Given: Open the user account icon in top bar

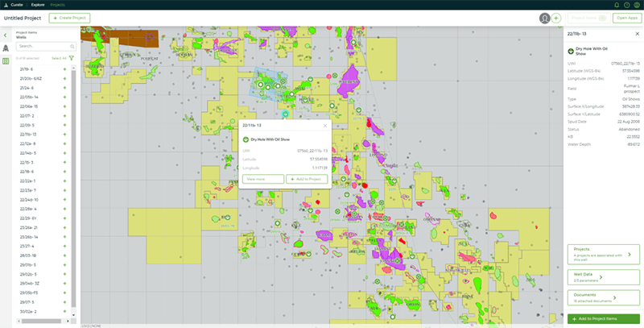Looking at the screenshot, I should click(637, 5).
